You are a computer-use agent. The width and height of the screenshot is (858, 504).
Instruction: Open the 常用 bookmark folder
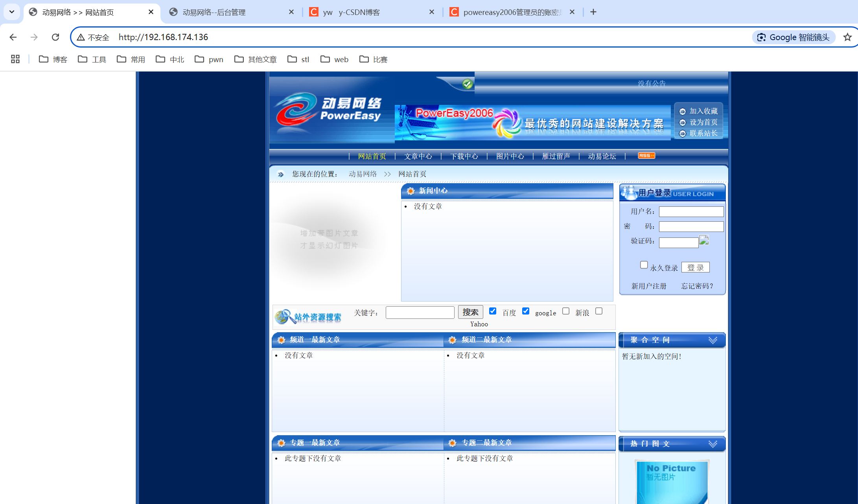(131, 59)
